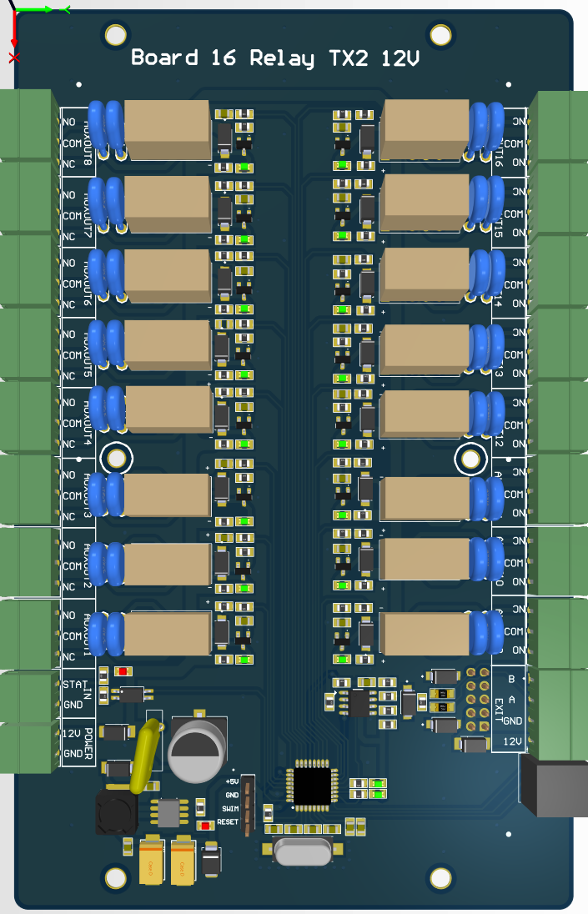Viewport: 588px width, 914px height.
Task: Select the relay next to AUXOUT8 terminals
Action: tap(168, 129)
